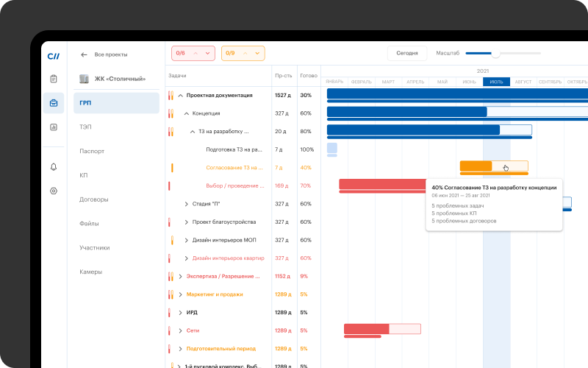Click 5 проблемных КП in tooltip
Screen dimensions: 588x368
[454, 213]
